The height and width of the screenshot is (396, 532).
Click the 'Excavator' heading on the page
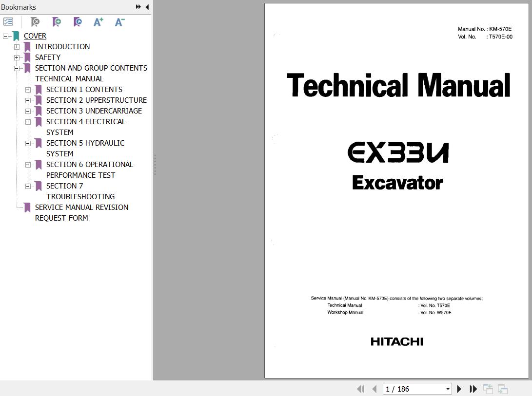(x=397, y=182)
